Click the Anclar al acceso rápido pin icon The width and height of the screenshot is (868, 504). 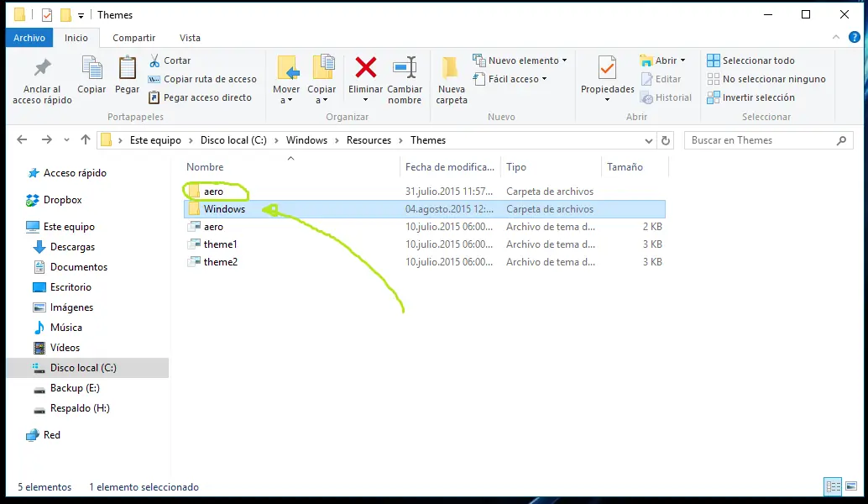pos(42,68)
